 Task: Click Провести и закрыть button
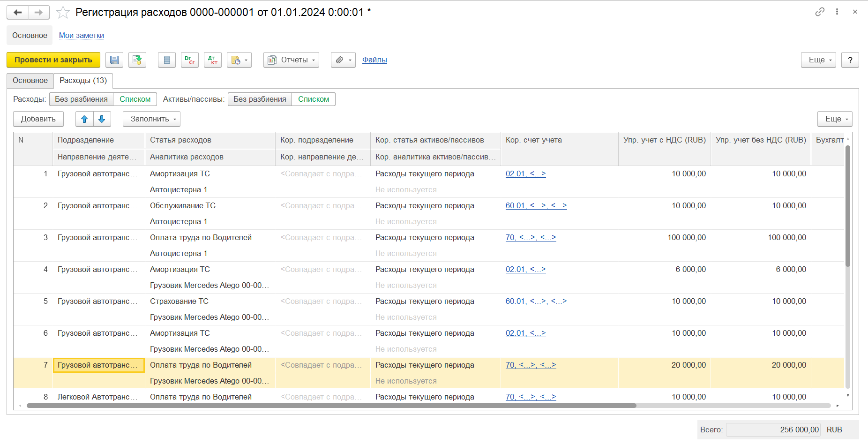tap(53, 60)
